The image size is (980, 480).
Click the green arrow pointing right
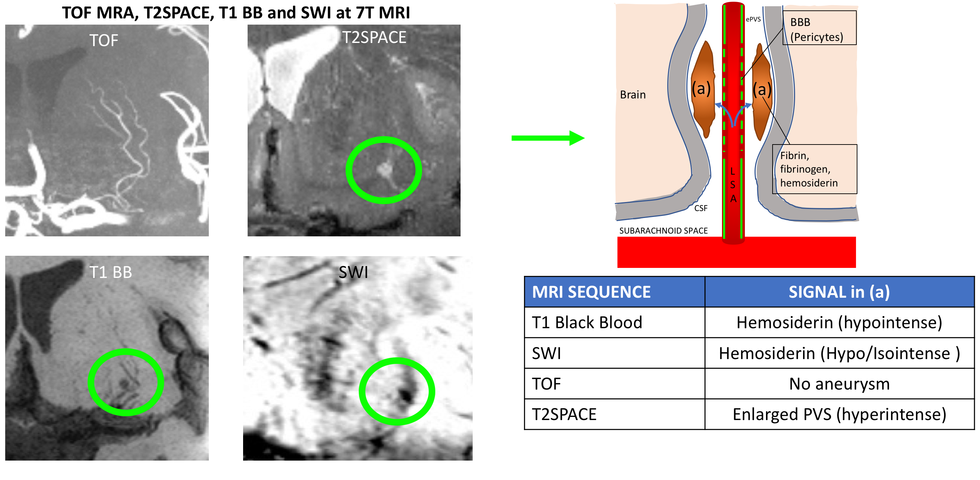(x=547, y=138)
